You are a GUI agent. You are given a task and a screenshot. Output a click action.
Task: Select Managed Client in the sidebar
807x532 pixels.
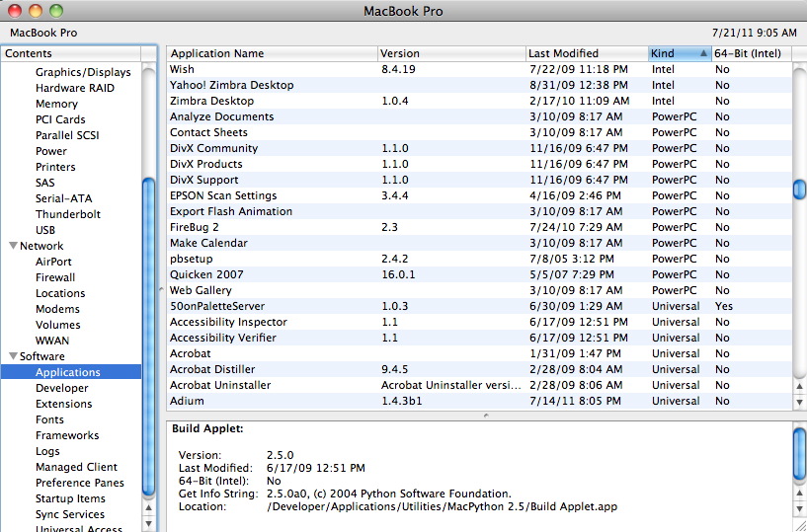click(x=76, y=467)
